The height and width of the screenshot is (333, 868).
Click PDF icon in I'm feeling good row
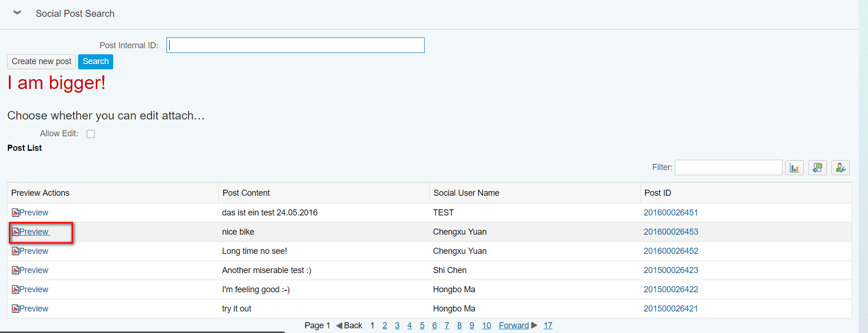[x=15, y=289]
